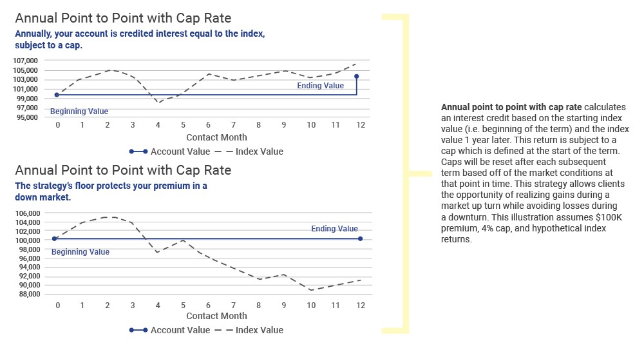This screenshot has height=350, width=644.
Task: Select the top chart's beginning value data point
Action: (57, 95)
